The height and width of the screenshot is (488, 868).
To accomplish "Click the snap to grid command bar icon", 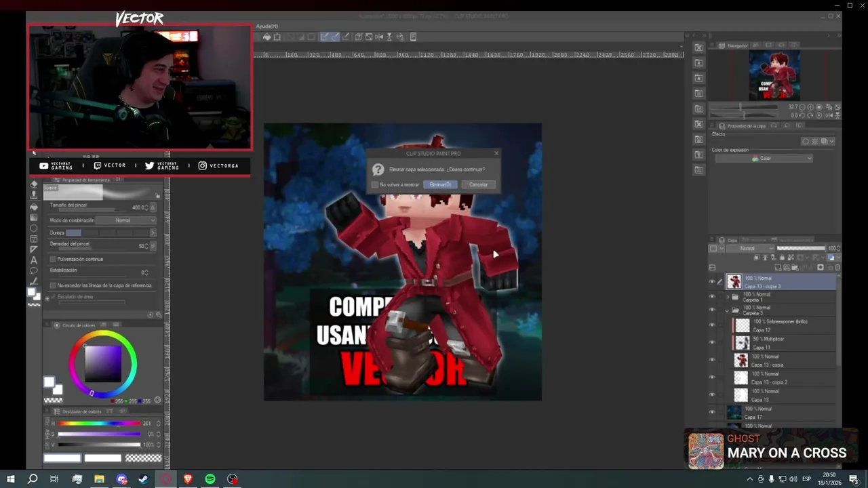I will (x=346, y=37).
